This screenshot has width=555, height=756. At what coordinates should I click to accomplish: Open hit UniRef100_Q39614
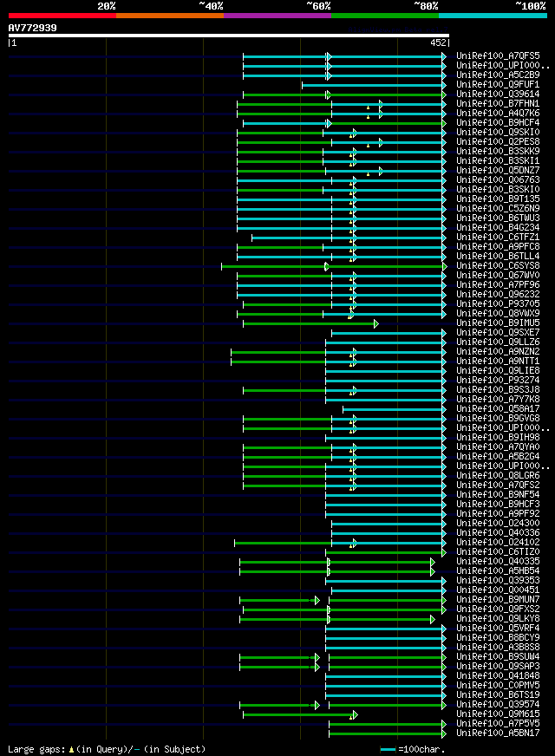click(x=498, y=94)
